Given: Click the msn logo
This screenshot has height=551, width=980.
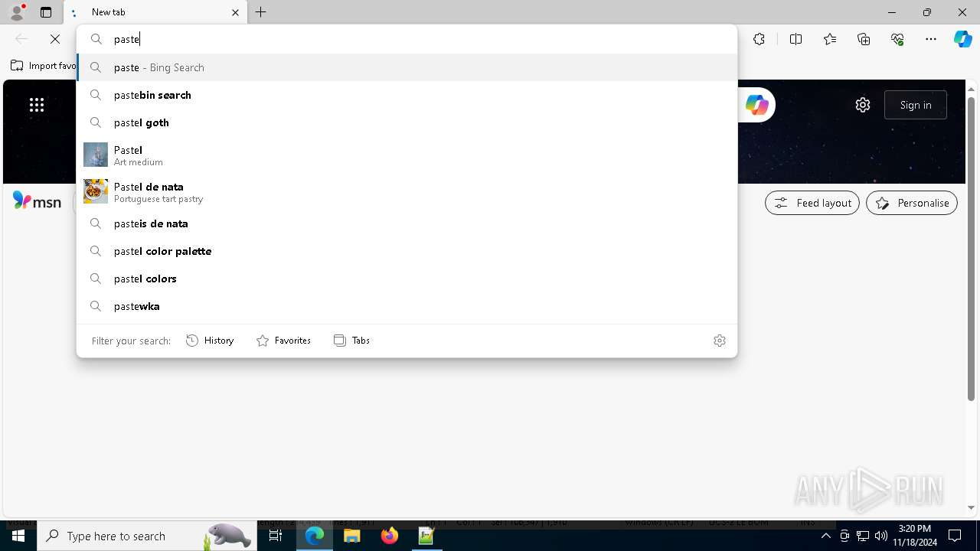Looking at the screenshot, I should tap(37, 201).
